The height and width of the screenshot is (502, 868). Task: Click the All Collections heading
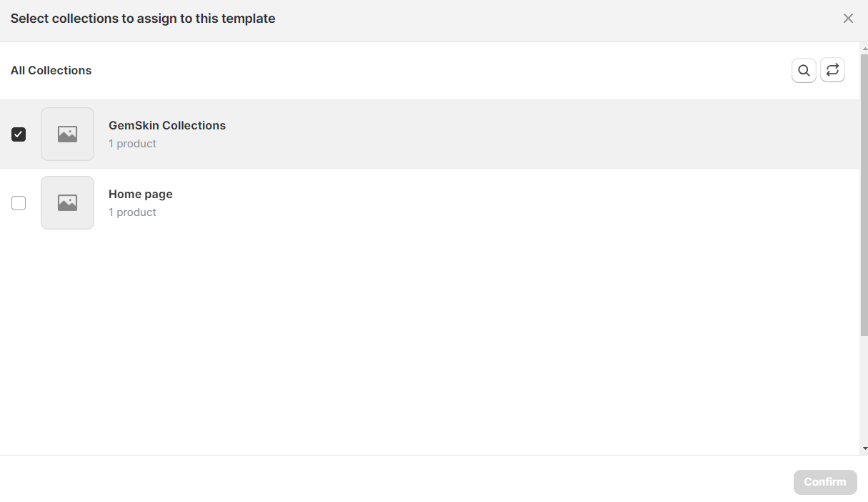pyautogui.click(x=51, y=70)
